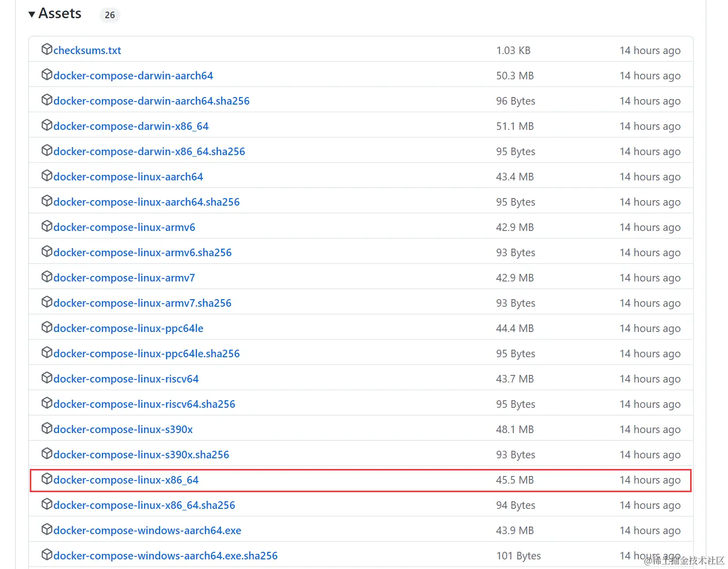Open docker-compose-linux-armv6.sha256 link

(x=142, y=253)
